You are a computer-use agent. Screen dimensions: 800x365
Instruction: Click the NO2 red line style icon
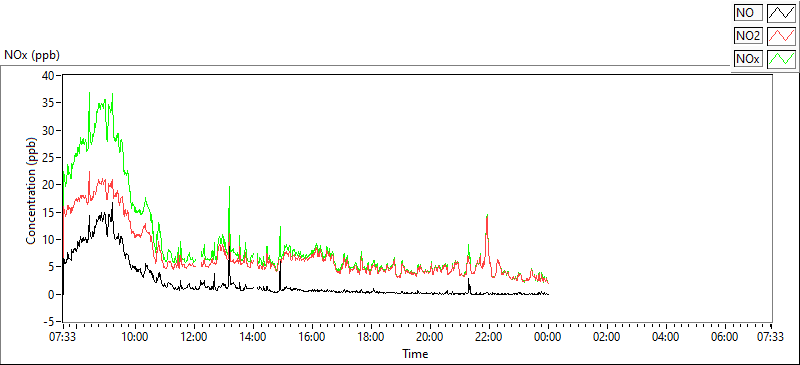(782, 36)
